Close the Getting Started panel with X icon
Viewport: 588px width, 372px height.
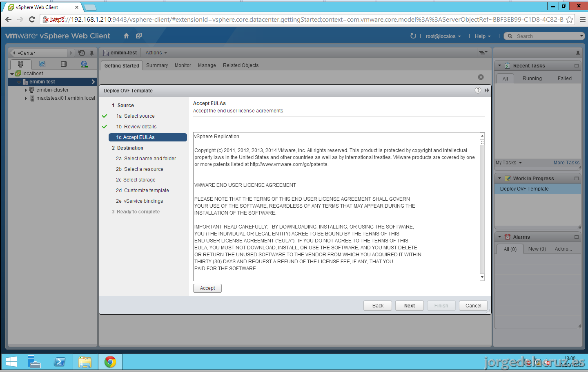(x=481, y=77)
